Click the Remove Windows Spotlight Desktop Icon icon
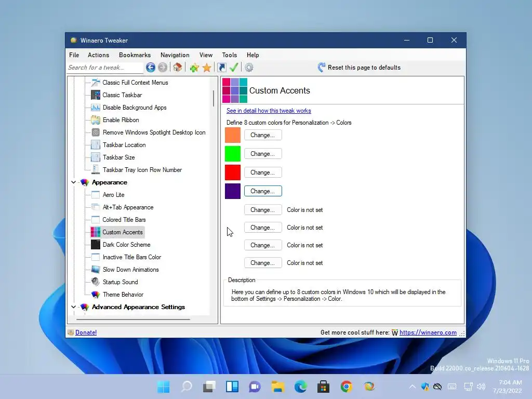The width and height of the screenshot is (532, 399). 96,132
